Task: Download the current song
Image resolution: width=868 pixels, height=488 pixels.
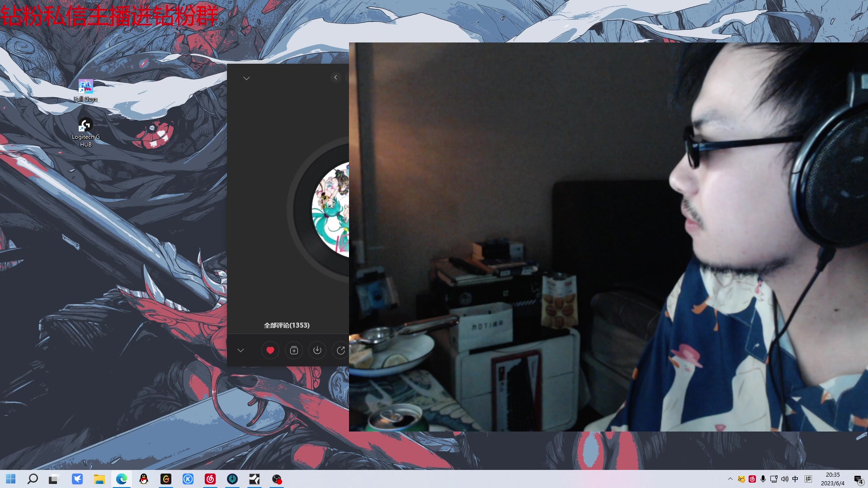Action: point(317,350)
